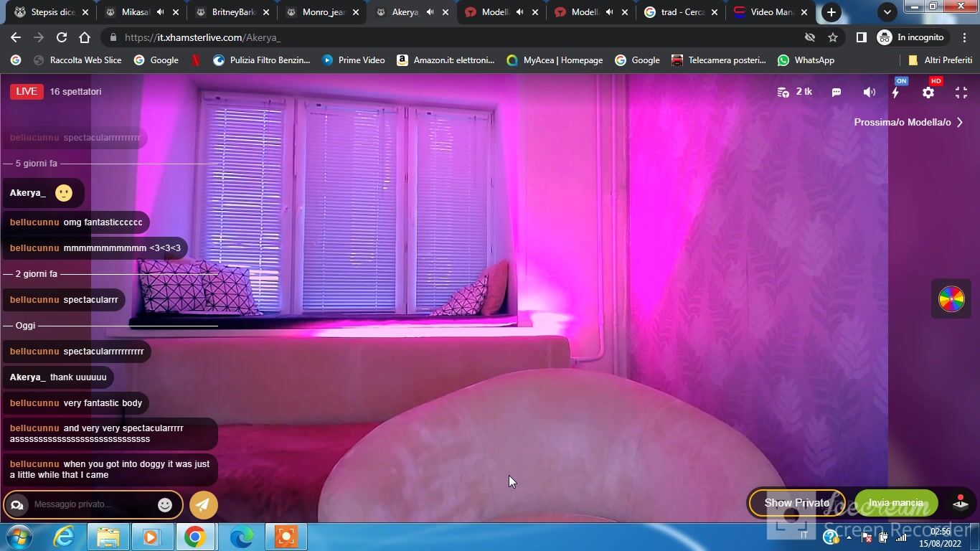This screenshot has height=551, width=980.
Task: Open the MyAcea Homepage bookmark
Action: pyautogui.click(x=555, y=60)
